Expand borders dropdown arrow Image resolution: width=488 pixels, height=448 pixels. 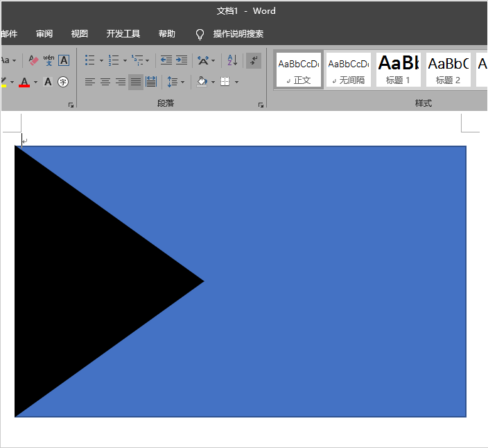coord(237,83)
